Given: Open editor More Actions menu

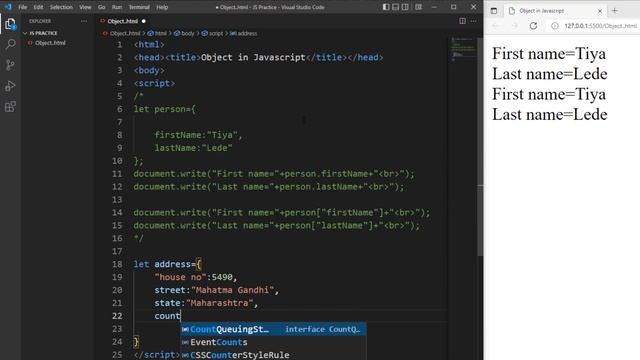Looking at the screenshot, I should (473, 21).
